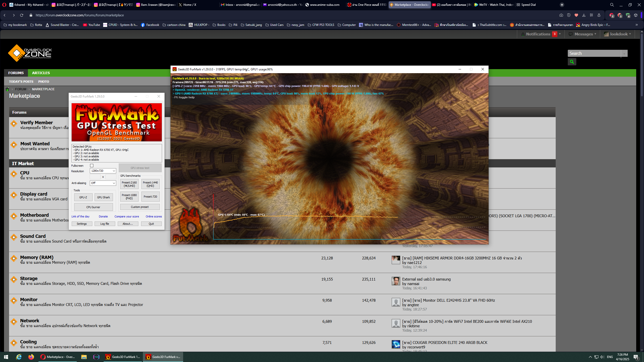Open the Online scores link
The height and width of the screenshot is (362, 644).
(154, 216)
